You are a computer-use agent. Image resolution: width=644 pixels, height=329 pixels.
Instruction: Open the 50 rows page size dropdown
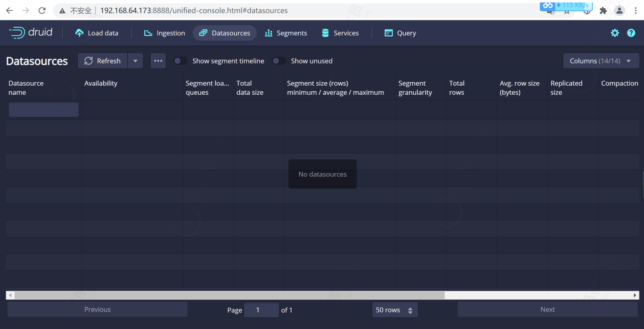click(395, 310)
